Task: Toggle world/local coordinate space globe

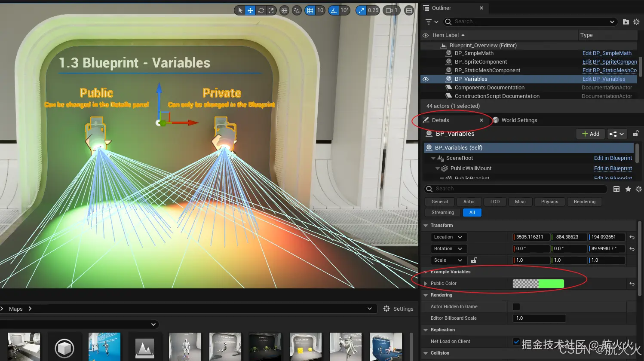Action: (284, 10)
